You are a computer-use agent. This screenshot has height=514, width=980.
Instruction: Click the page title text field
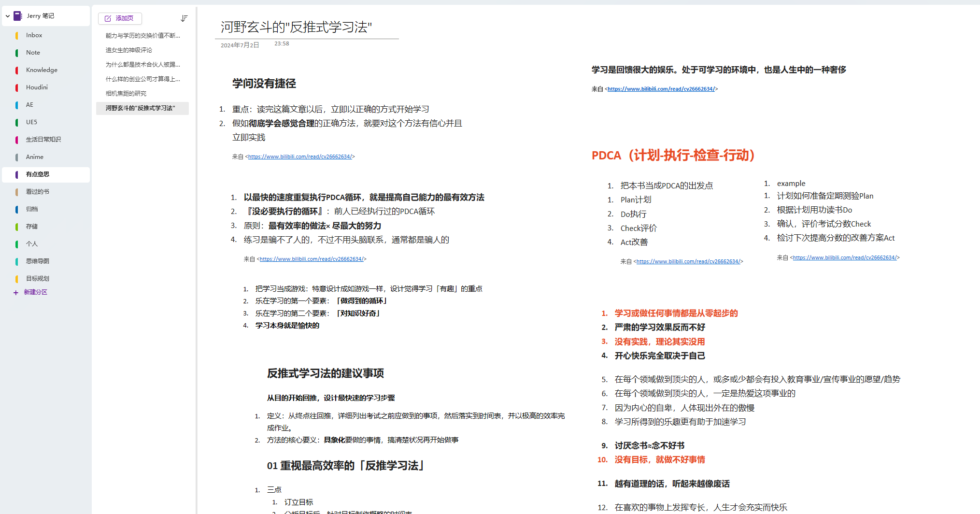[x=296, y=27]
